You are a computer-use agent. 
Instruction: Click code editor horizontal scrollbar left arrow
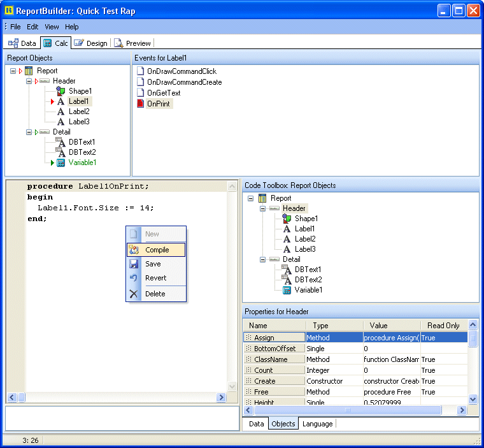point(12,397)
